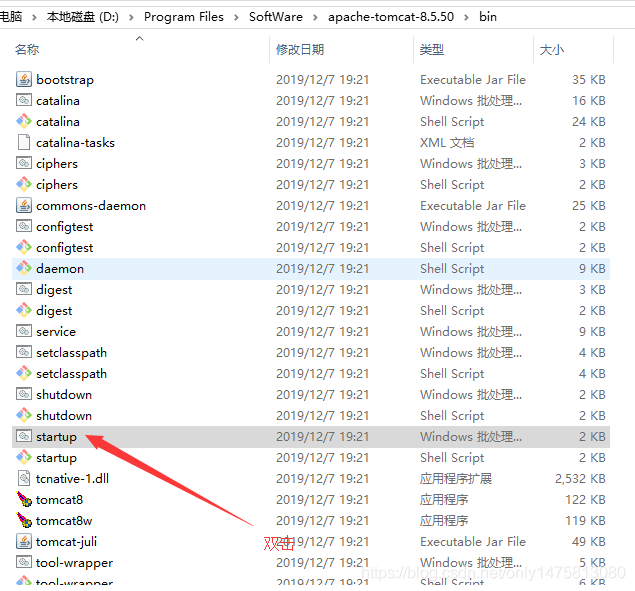Click the ciphers batch file icon
Image resolution: width=635 pixels, height=591 pixels.
[x=24, y=164]
